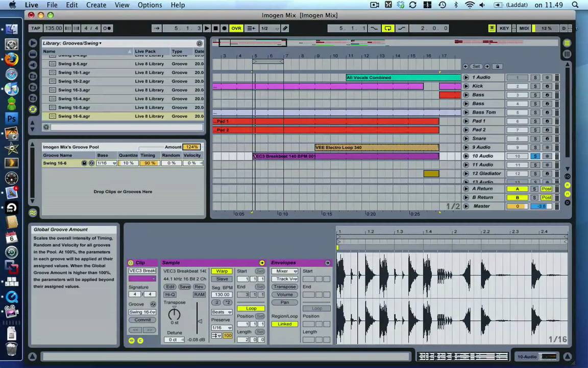
Task: Click the TAP tempo button
Action: click(36, 28)
